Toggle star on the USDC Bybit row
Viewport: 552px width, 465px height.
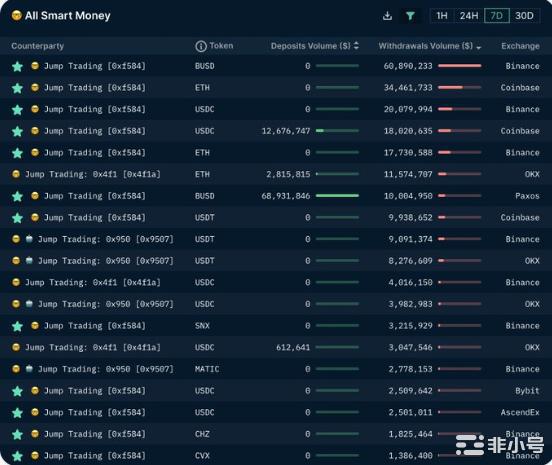click(17, 391)
